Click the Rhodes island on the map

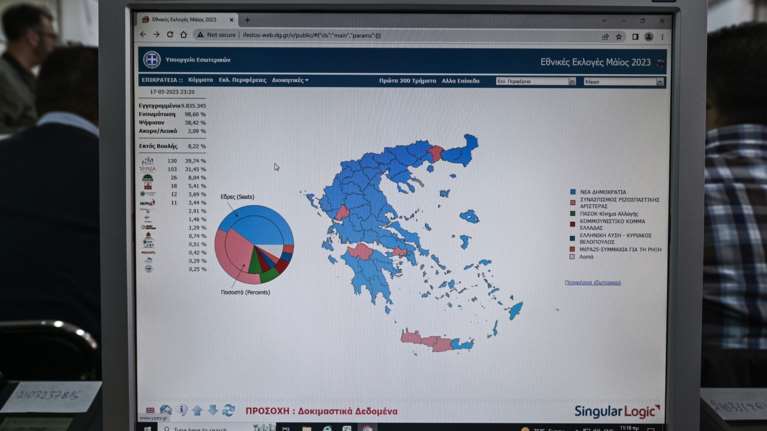[516, 311]
